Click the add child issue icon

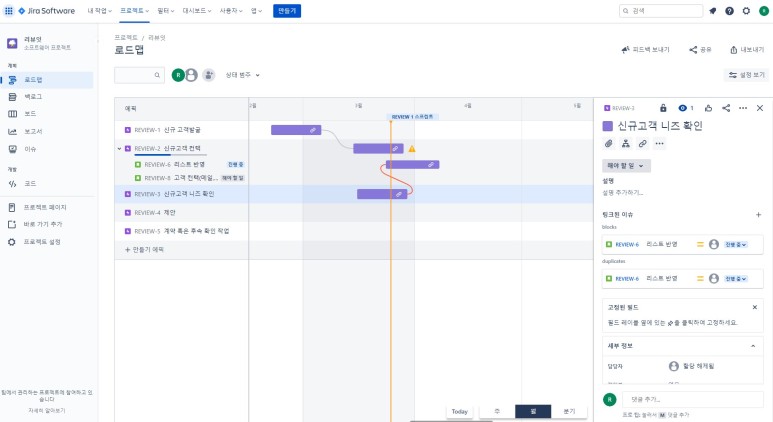[x=625, y=144]
